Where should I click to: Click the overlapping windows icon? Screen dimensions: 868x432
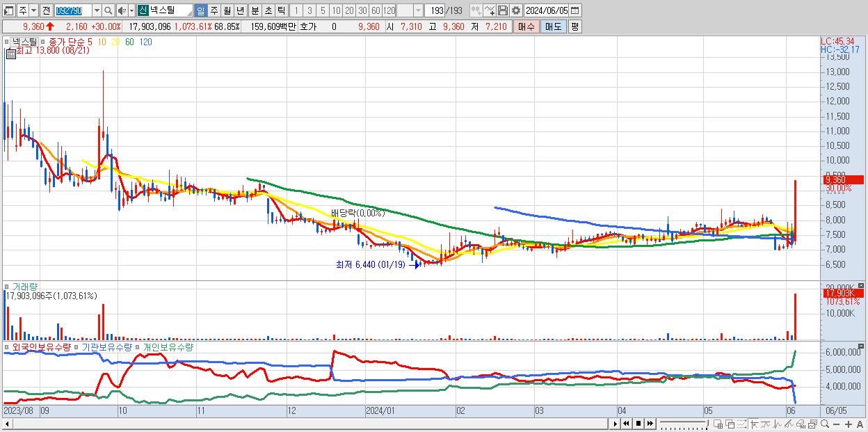(730, 424)
